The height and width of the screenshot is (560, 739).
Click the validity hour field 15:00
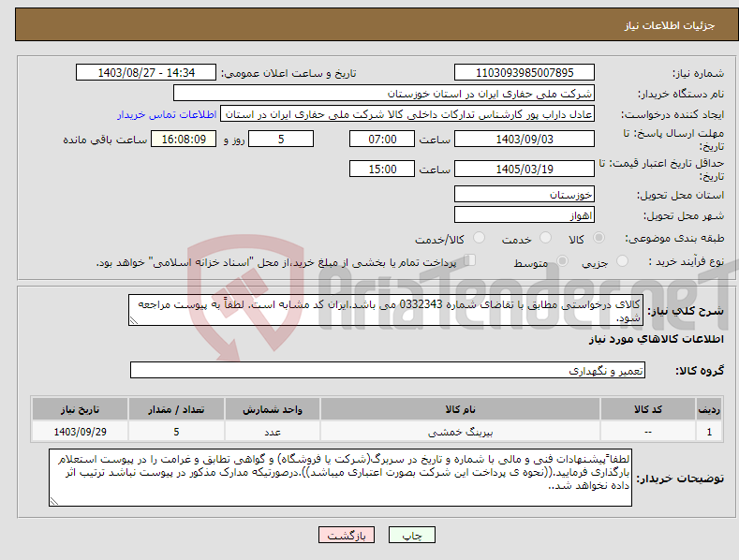point(382,169)
